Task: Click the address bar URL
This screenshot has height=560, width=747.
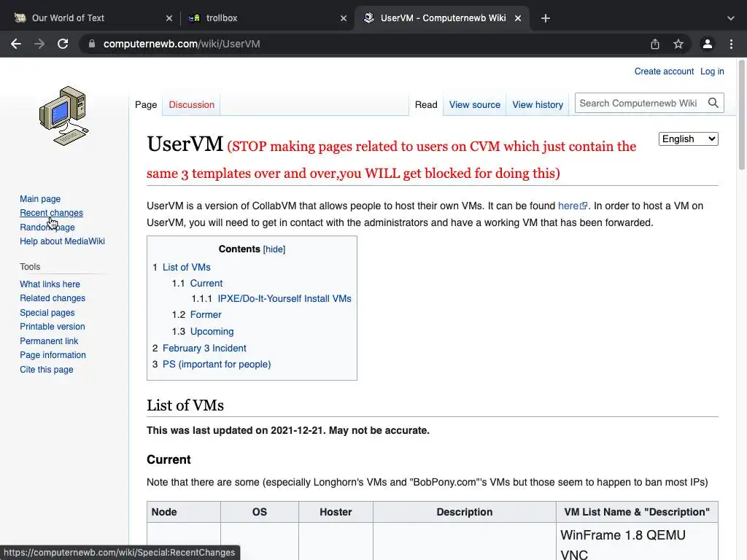Action: click(x=182, y=44)
